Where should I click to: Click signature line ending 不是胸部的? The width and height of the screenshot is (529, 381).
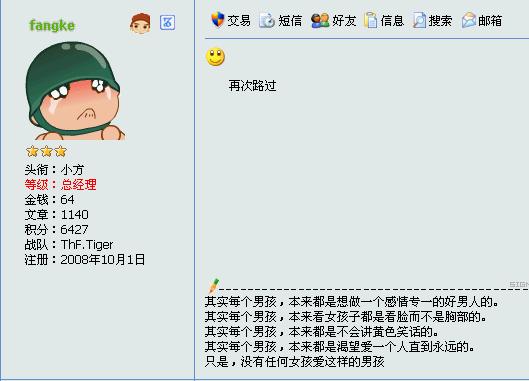click(x=346, y=317)
